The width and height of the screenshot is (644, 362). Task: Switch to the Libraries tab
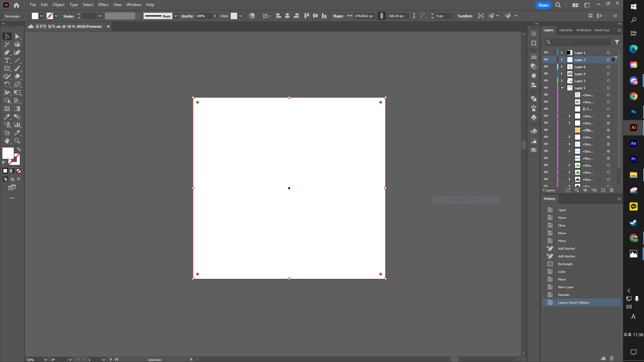(566, 30)
